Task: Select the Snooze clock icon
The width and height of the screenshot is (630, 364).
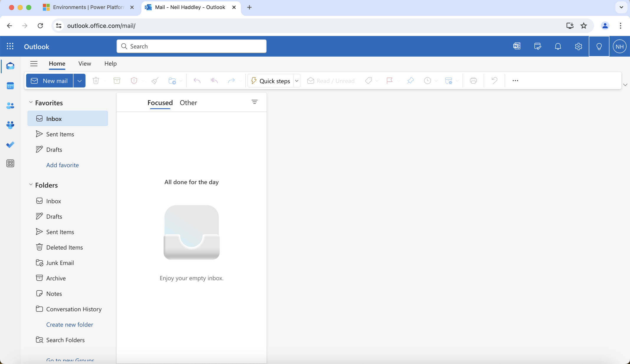Action: tap(427, 81)
